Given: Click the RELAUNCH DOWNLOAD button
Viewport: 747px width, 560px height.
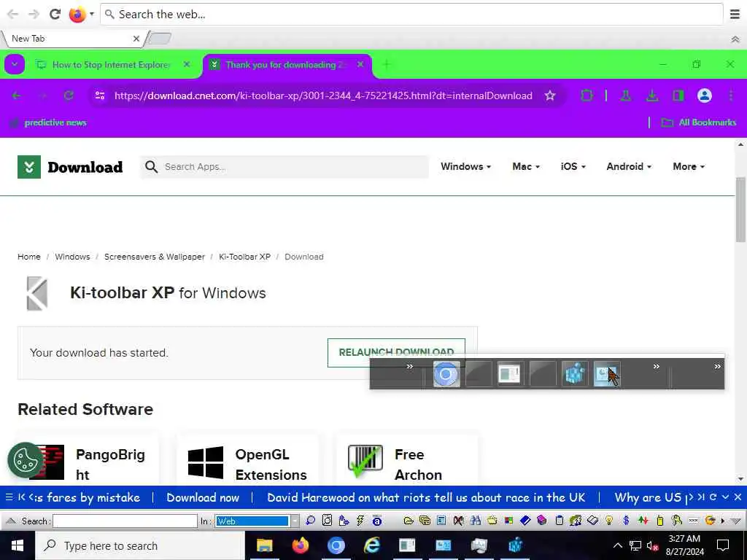Looking at the screenshot, I should coord(396,352).
